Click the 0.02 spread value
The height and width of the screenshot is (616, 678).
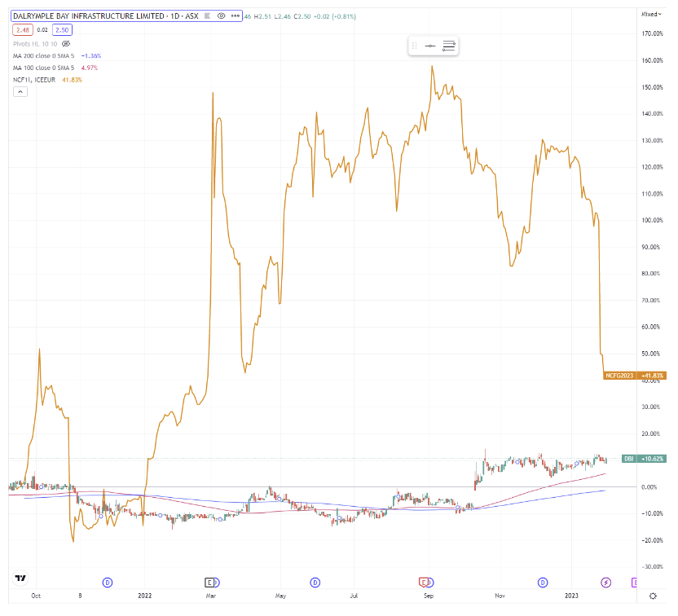coord(42,30)
